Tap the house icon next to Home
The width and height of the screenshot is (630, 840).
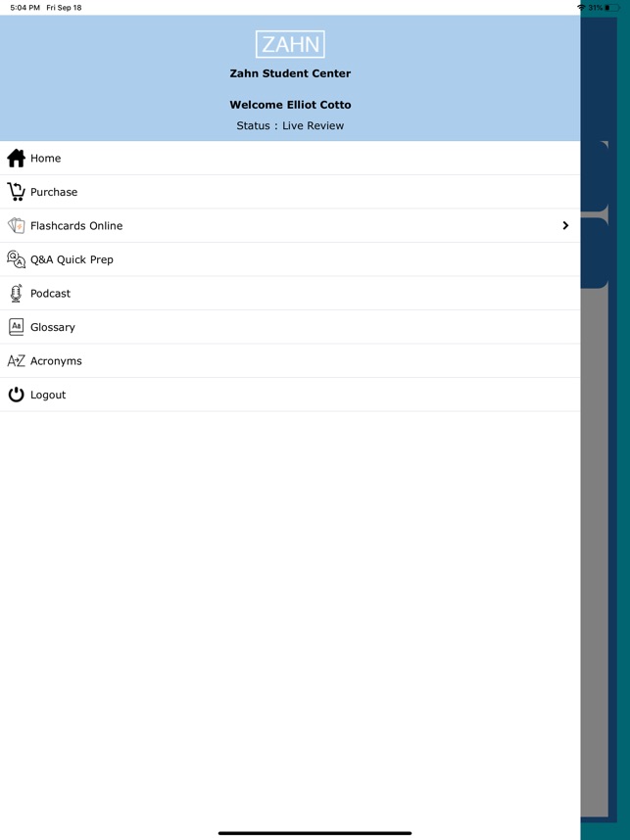point(16,158)
